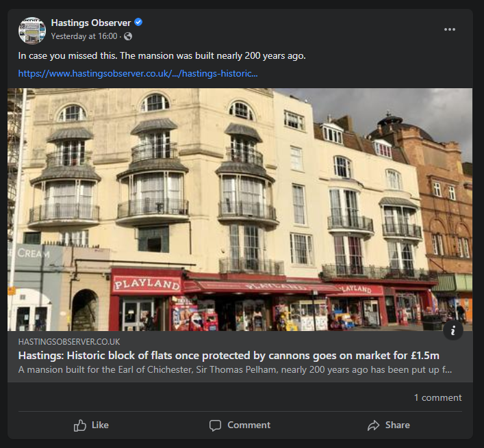Click the public audience globe icon
484x448 pixels.
[128, 36]
